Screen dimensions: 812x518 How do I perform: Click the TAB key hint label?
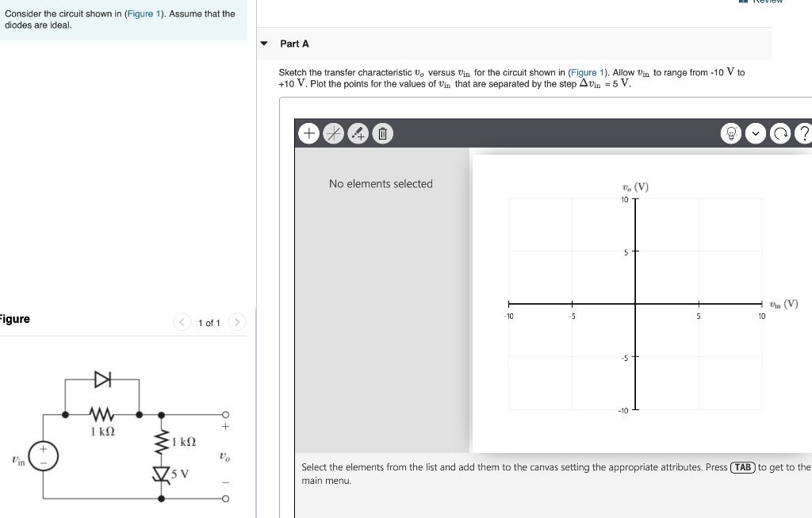[x=742, y=467]
